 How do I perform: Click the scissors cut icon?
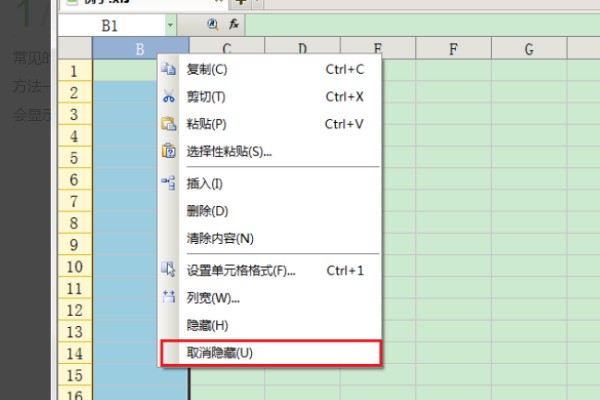coord(168,96)
